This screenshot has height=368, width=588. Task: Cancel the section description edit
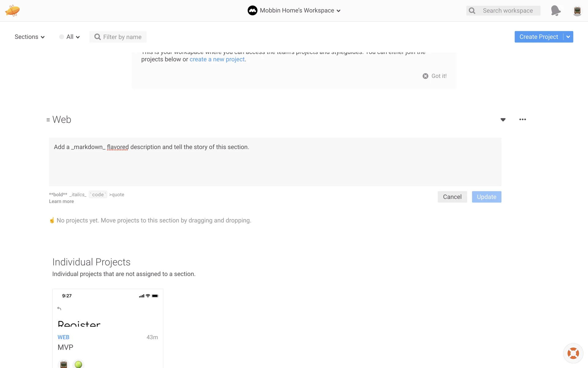click(x=452, y=197)
